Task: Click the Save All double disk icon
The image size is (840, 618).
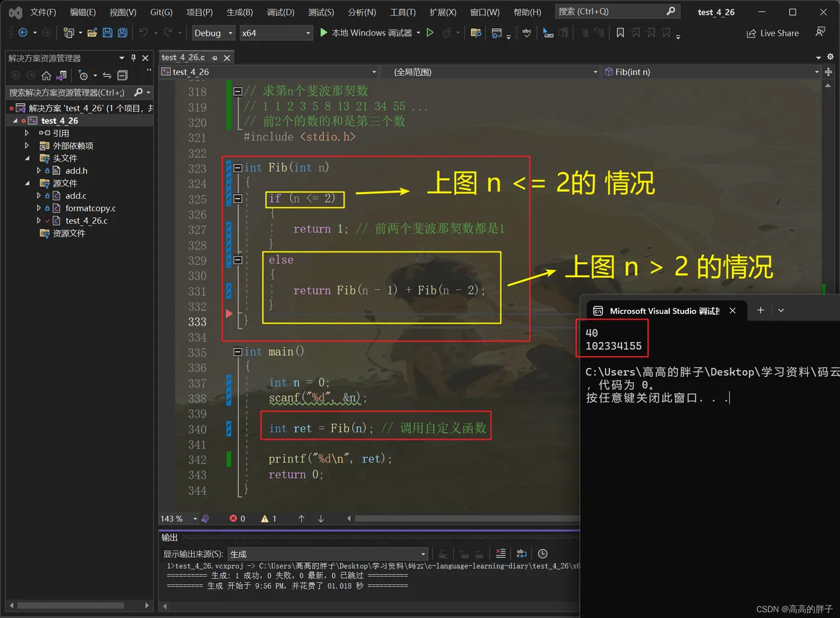Action: click(122, 33)
